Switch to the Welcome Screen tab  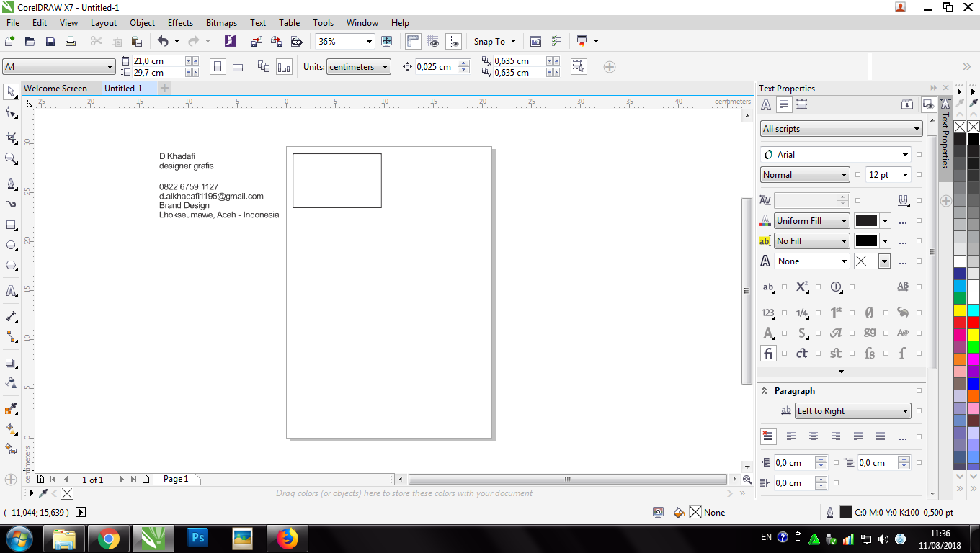tap(55, 89)
